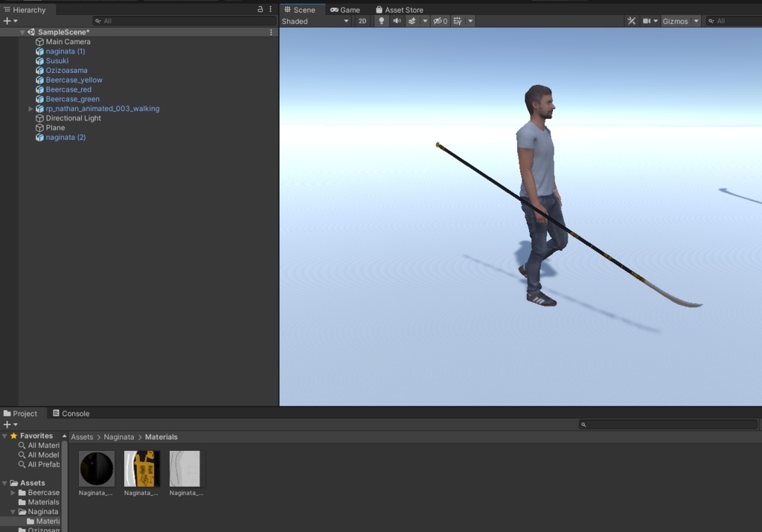Select Hierarchy panel tab

(x=25, y=10)
